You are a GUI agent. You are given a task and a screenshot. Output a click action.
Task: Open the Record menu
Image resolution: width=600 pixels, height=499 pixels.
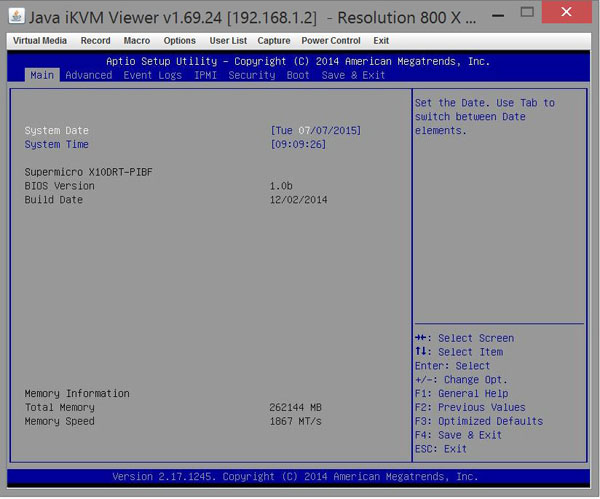(x=95, y=41)
